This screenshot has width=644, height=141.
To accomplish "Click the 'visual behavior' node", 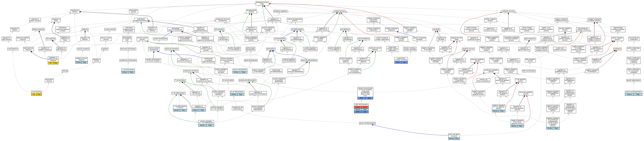I will (x=13, y=49).
